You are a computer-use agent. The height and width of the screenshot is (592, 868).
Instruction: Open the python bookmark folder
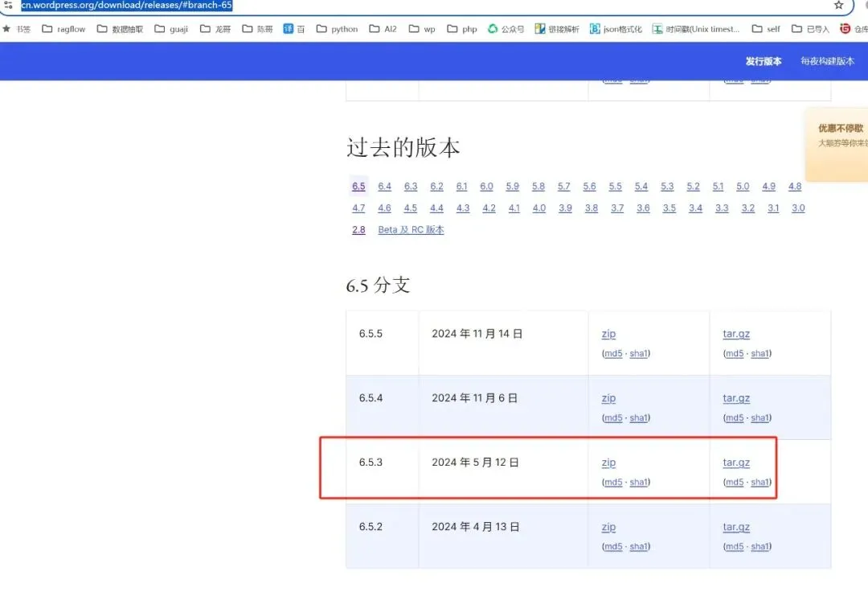coord(337,29)
